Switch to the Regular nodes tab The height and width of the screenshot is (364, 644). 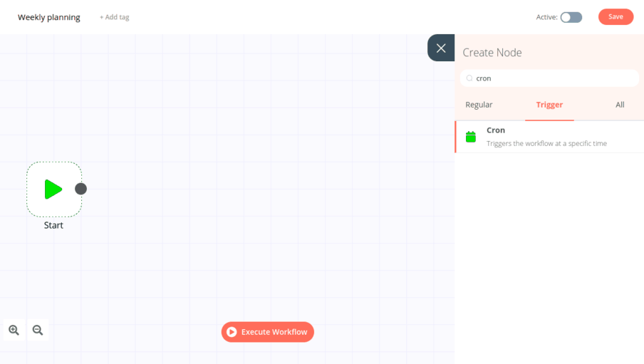coord(479,105)
